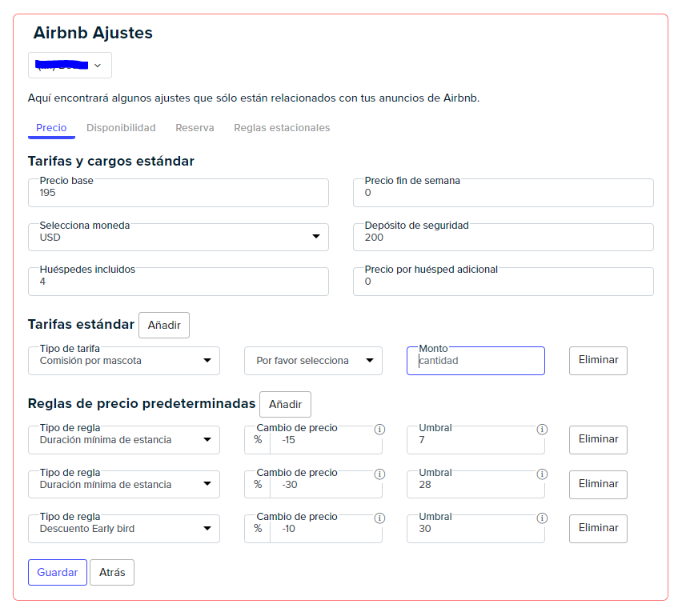
Task: Select the Precio tab
Action: coord(51,128)
